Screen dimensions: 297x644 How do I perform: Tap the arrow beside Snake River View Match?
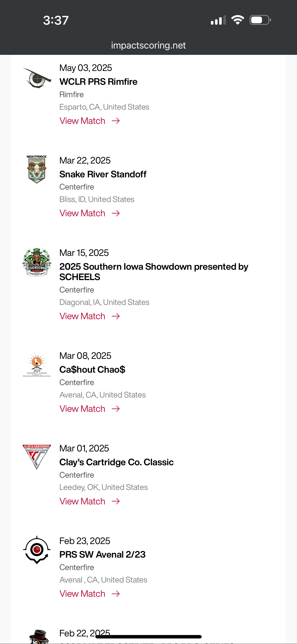(x=116, y=213)
